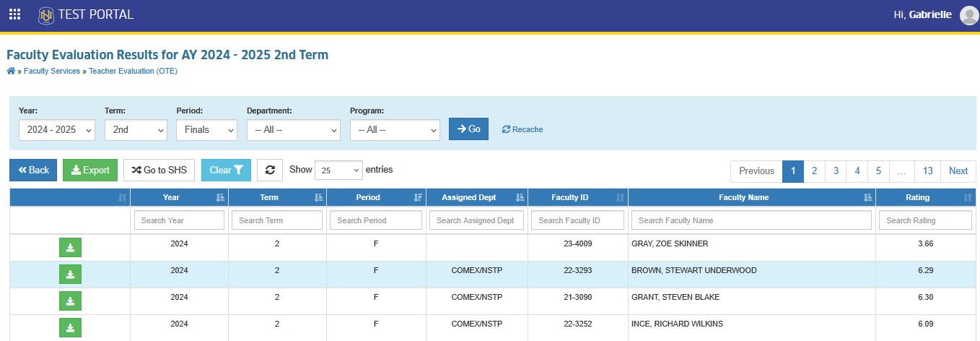Sort by the Assigned Dept column header
The width and height of the screenshot is (980, 341).
476,197
